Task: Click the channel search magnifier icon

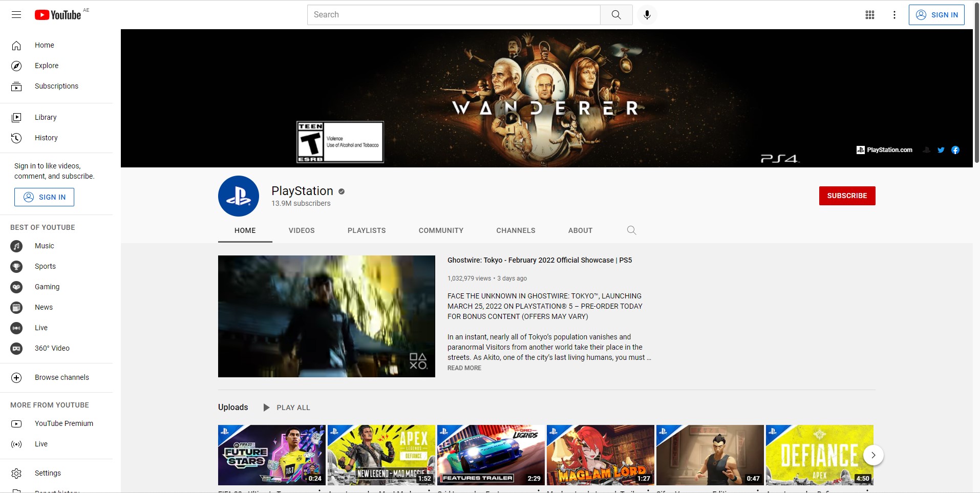Action: point(631,230)
